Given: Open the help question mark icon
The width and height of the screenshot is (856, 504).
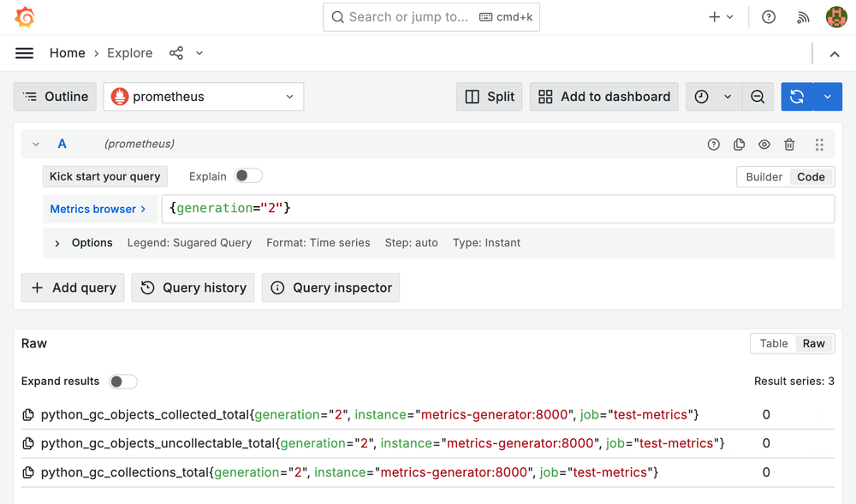Looking at the screenshot, I should tap(769, 17).
